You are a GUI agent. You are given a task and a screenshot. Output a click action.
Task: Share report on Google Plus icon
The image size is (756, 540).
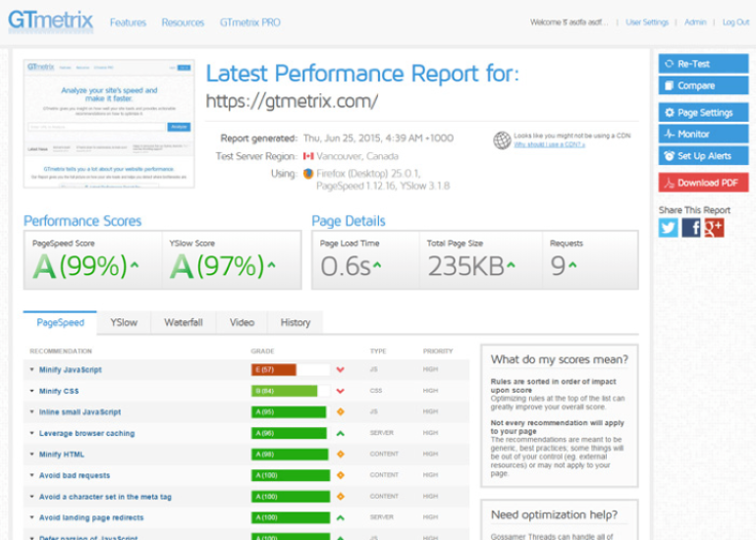pos(714,228)
